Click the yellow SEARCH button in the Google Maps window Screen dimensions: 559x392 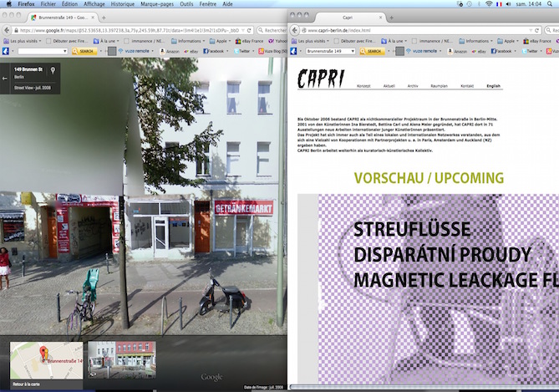coord(84,51)
